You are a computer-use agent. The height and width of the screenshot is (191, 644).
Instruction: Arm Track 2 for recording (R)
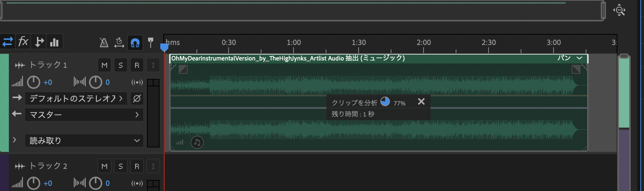(x=137, y=166)
